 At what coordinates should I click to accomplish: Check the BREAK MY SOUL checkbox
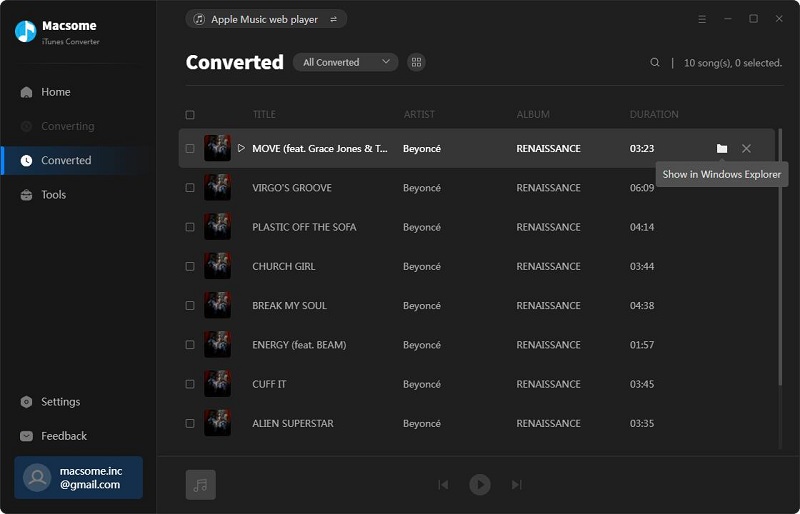coord(190,306)
